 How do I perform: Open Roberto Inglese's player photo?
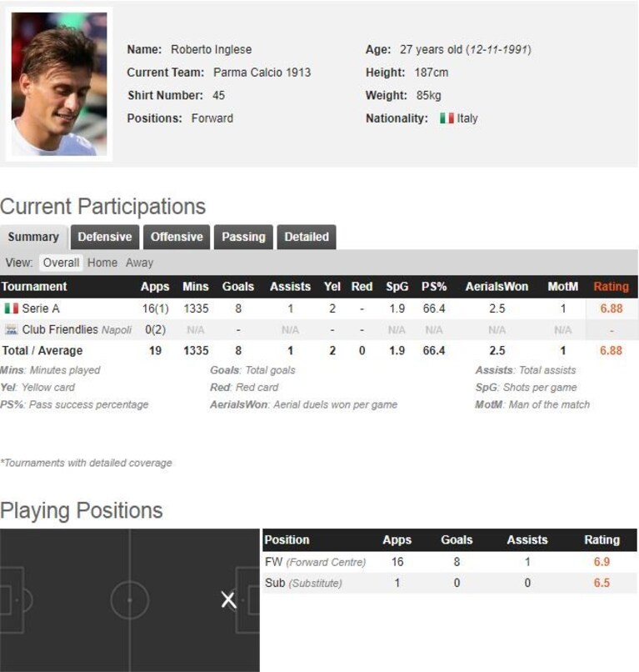pos(59,84)
